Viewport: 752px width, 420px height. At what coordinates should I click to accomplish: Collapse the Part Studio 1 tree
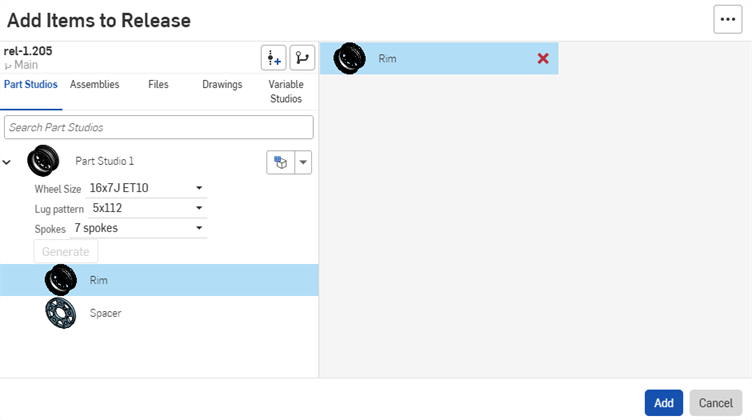8,162
